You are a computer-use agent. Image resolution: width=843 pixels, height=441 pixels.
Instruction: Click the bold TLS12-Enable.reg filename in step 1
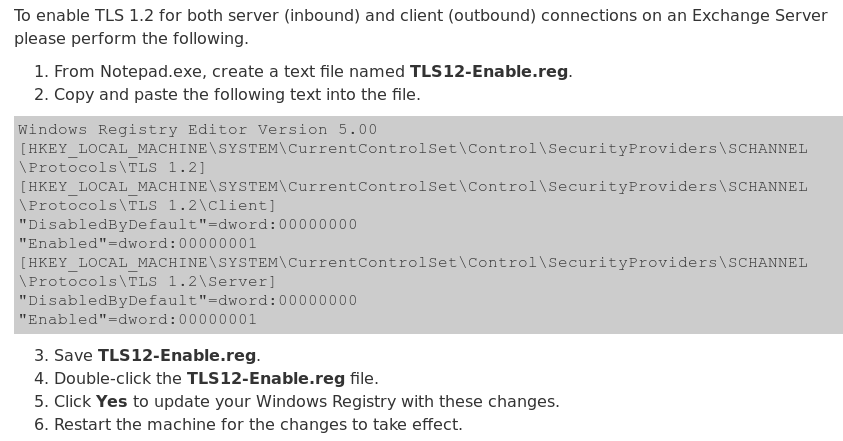pyautogui.click(x=489, y=72)
